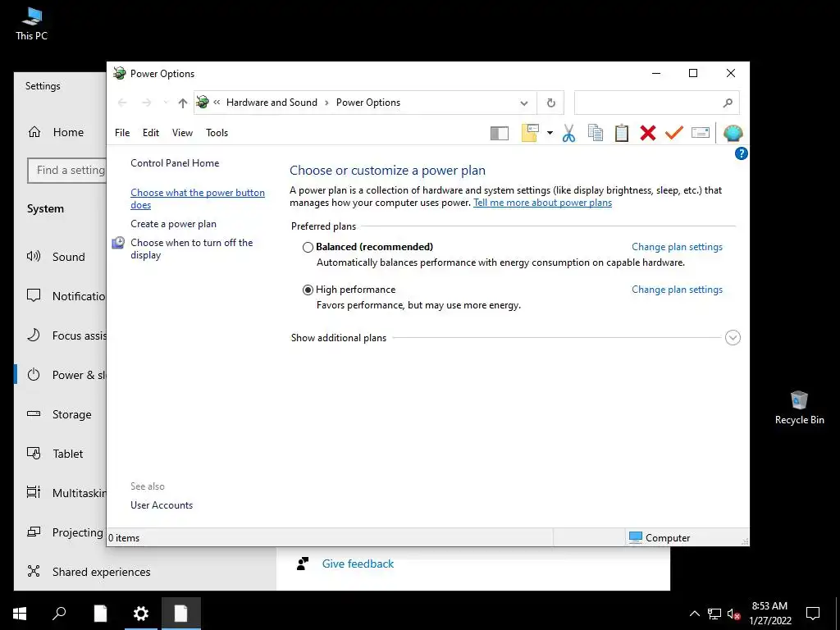This screenshot has height=630, width=840.
Task: Open Tell me more about power plans
Action: (x=542, y=203)
